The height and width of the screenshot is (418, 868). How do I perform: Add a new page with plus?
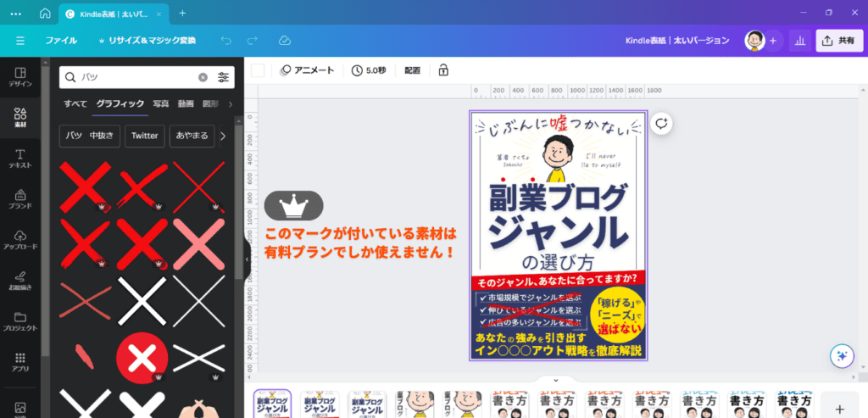(839, 408)
